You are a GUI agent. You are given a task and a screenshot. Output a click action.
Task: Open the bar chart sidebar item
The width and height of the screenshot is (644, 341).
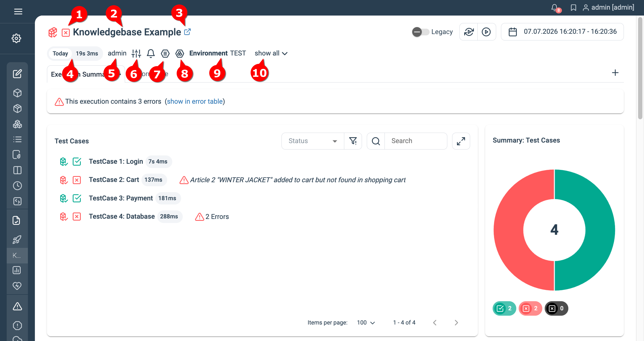(x=17, y=270)
